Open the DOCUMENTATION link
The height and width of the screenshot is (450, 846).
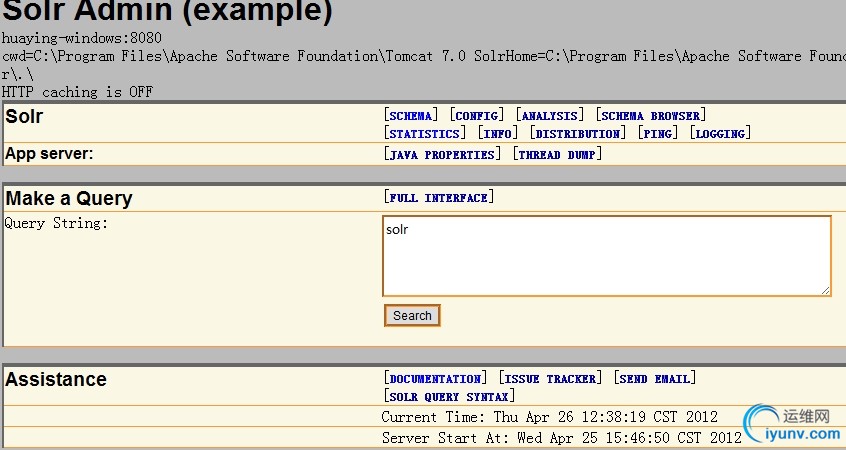pyautogui.click(x=435, y=378)
